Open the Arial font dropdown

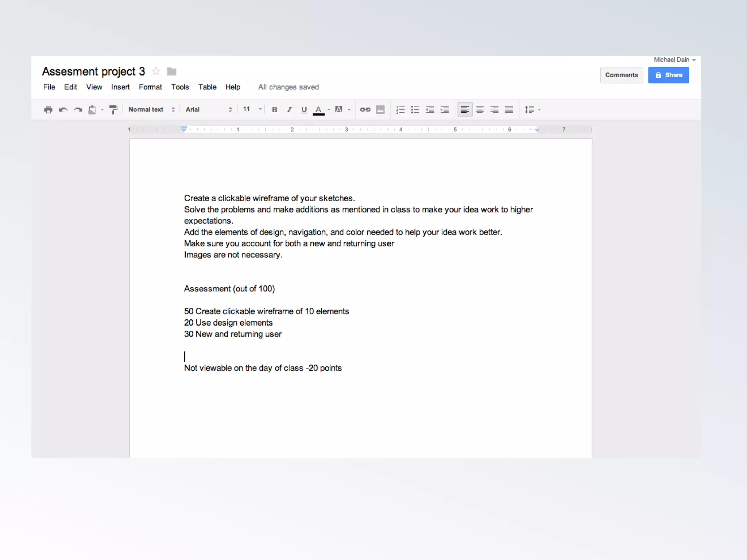(x=208, y=110)
